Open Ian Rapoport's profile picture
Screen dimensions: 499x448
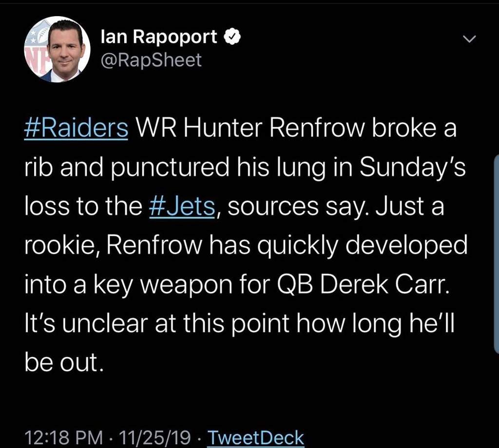pos(58,49)
